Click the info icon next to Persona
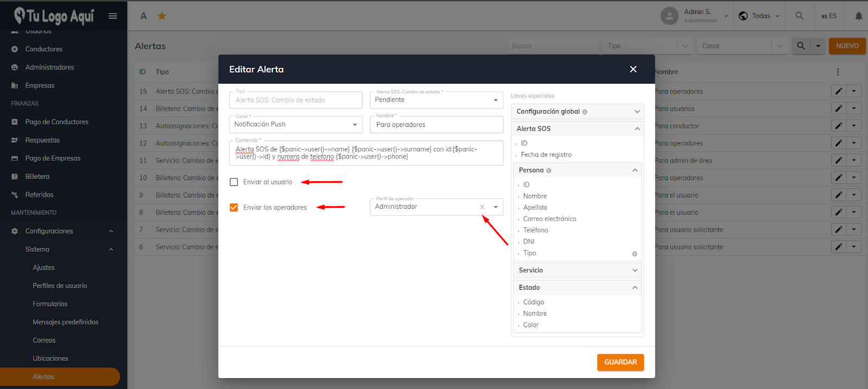The height and width of the screenshot is (389, 868). click(548, 170)
